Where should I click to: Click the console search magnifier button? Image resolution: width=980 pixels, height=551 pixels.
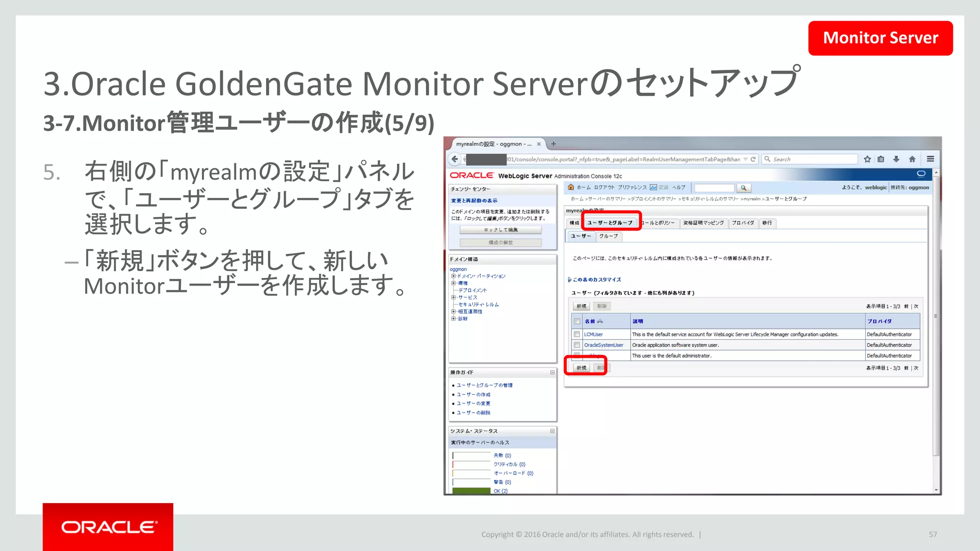(x=744, y=188)
